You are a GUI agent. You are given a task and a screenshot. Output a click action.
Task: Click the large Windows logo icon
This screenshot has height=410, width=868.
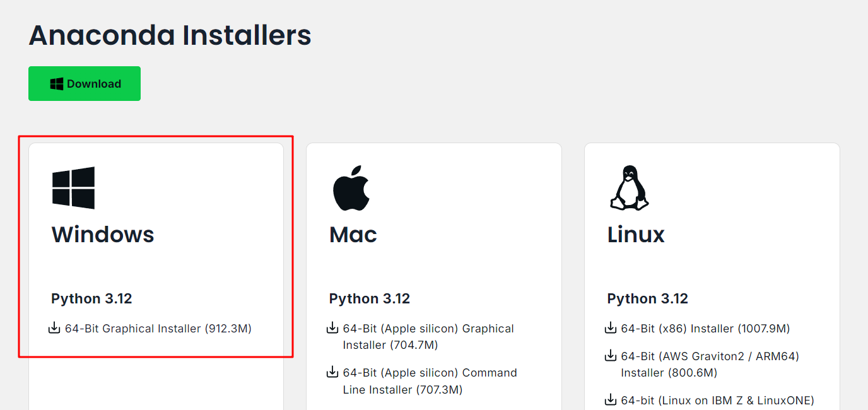73,187
